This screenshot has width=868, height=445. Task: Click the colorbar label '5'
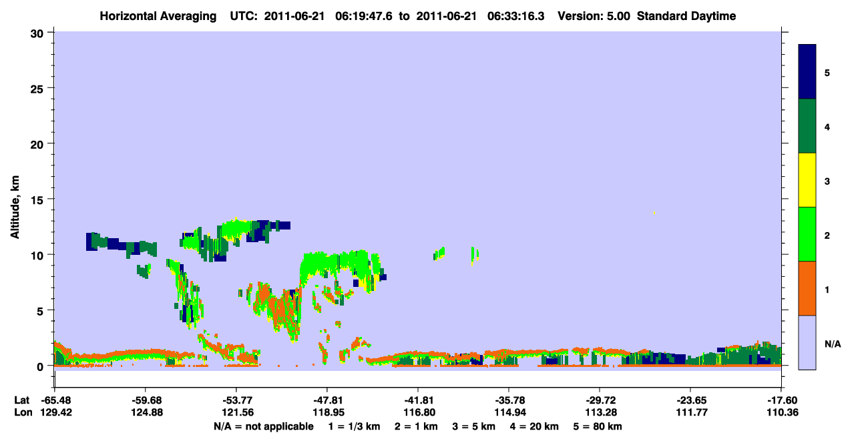click(827, 72)
